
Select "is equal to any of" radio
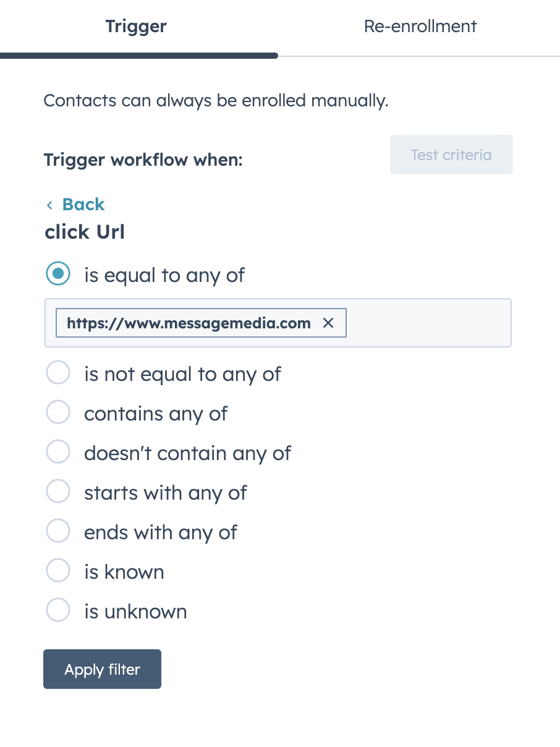point(58,274)
